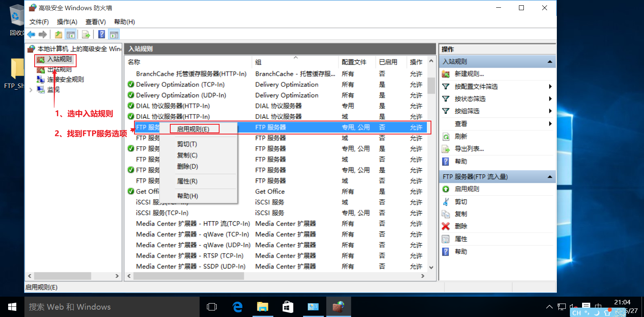Open the 按配置文件筛选 submenu arrow

point(550,86)
